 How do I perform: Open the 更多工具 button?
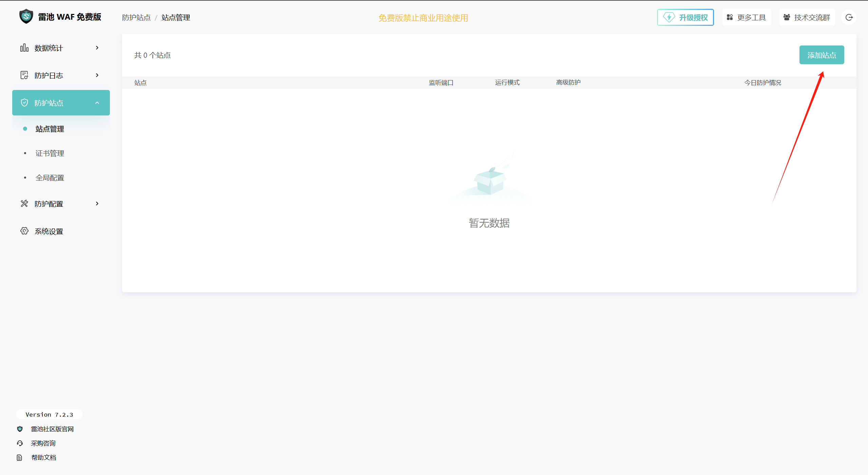pyautogui.click(x=746, y=17)
